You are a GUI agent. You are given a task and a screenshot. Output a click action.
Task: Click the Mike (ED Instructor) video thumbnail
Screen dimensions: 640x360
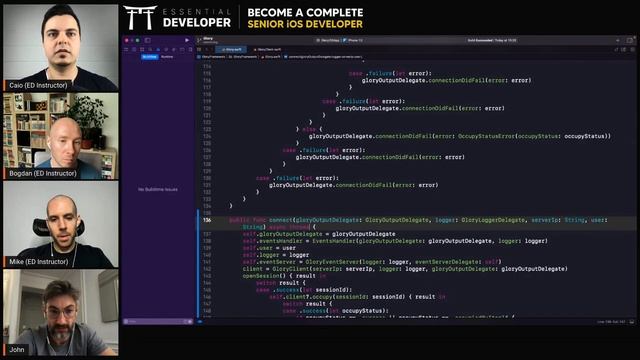61,224
